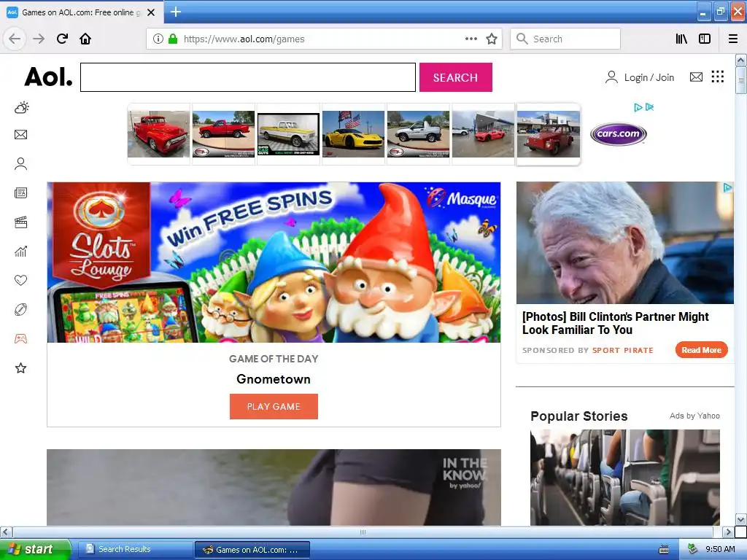Click the In The Know video thumbnail

(274, 487)
